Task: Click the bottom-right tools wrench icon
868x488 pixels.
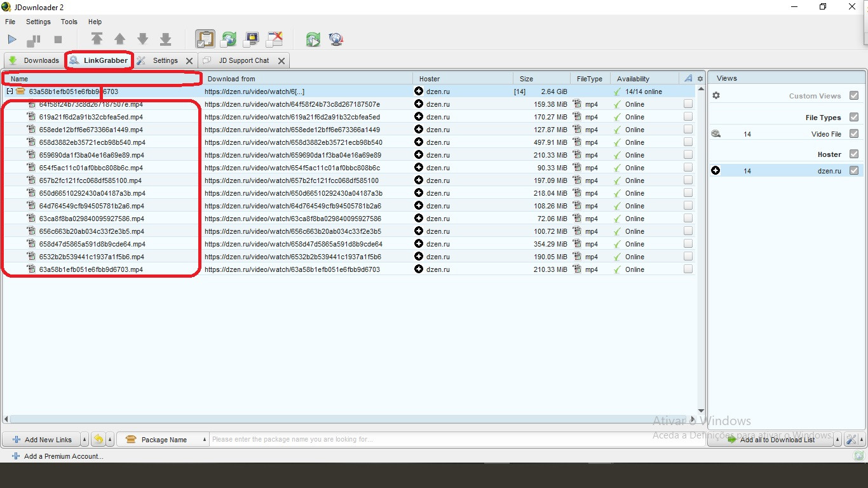Action: [x=851, y=440]
